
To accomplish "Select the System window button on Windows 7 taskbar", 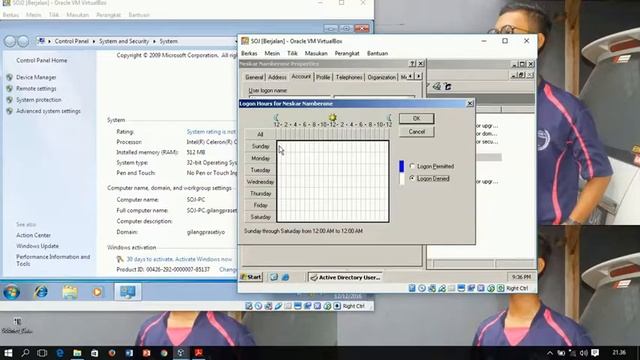I will click(128, 292).
